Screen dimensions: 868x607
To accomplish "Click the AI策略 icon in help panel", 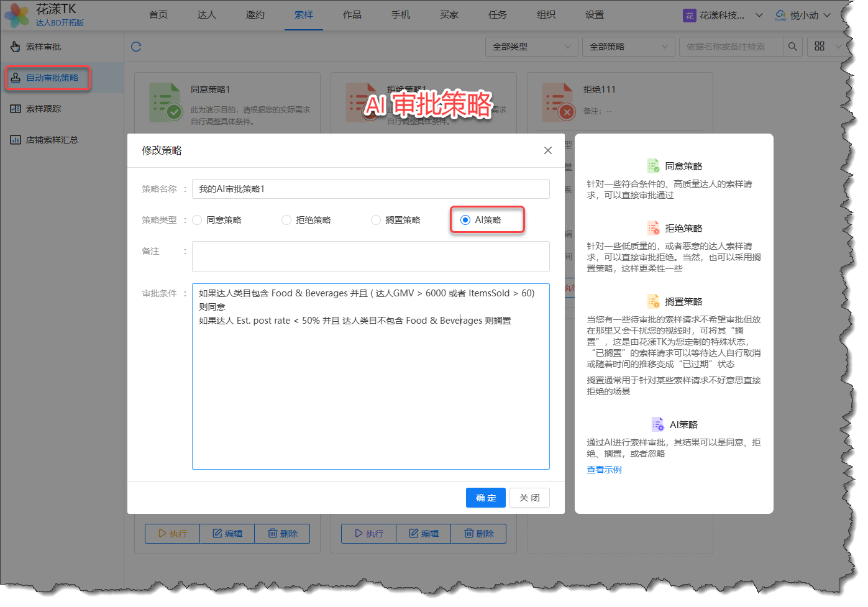I will tap(657, 424).
